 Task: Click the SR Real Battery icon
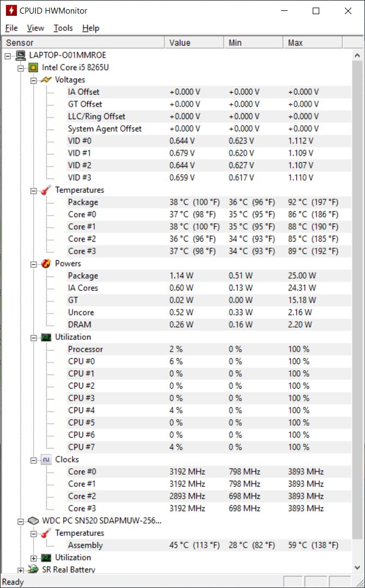[33, 569]
